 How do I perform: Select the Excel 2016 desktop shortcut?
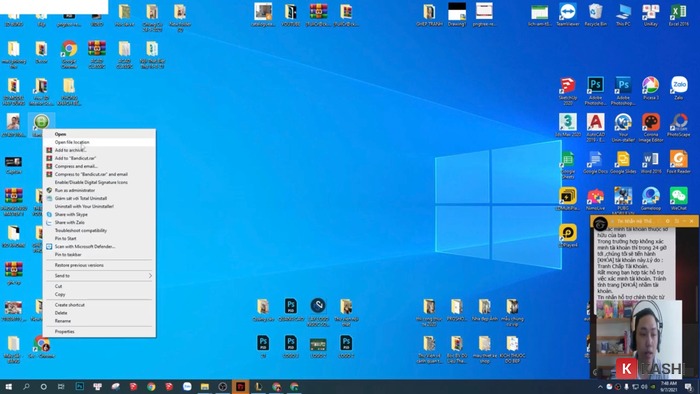tap(678, 15)
